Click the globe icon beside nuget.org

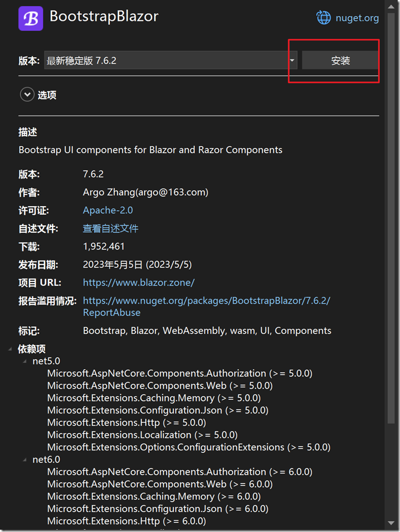[x=324, y=18]
